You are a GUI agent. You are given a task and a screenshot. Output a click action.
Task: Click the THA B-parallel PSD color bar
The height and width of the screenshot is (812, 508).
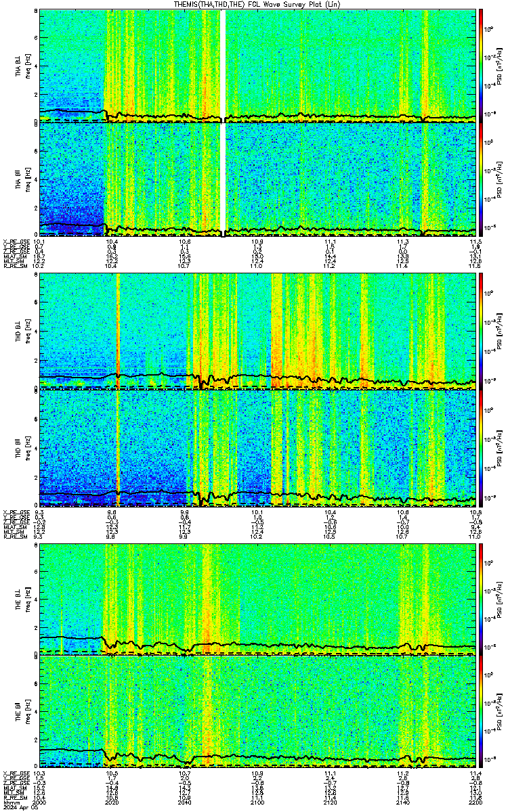click(x=481, y=179)
